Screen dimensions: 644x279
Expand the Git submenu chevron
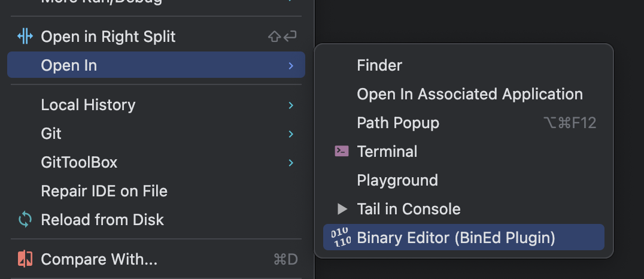pyautogui.click(x=291, y=134)
